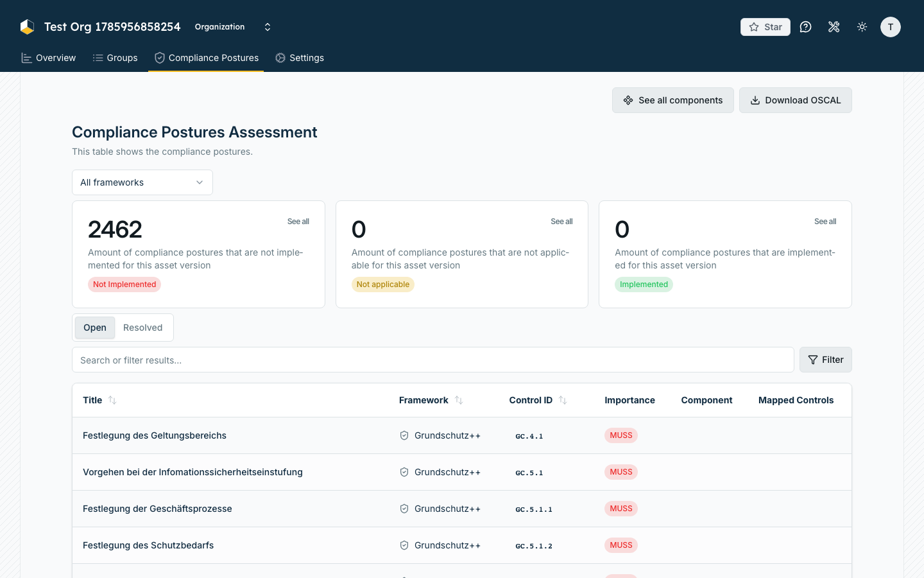The width and height of the screenshot is (924, 578).
Task: Open the Settings tab
Action: (300, 58)
